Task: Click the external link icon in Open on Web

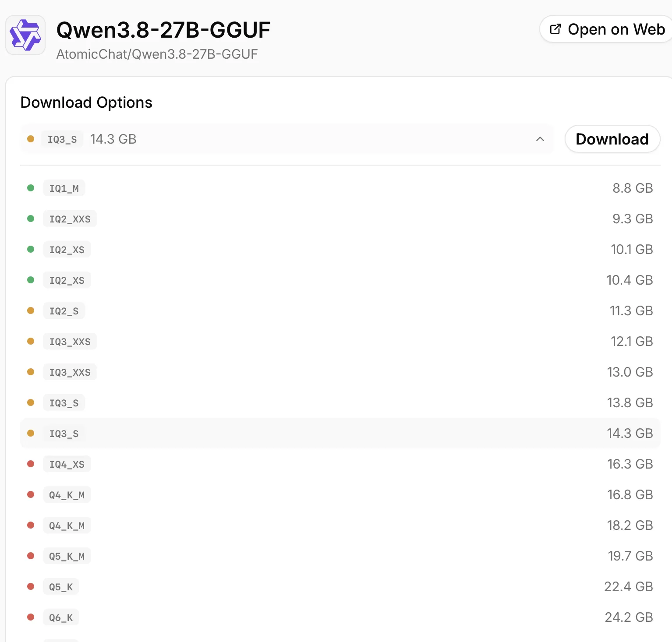Action: (555, 29)
